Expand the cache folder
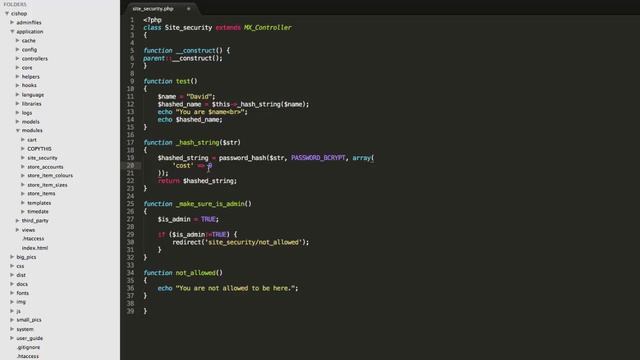The width and height of the screenshot is (640, 360). tap(18, 40)
